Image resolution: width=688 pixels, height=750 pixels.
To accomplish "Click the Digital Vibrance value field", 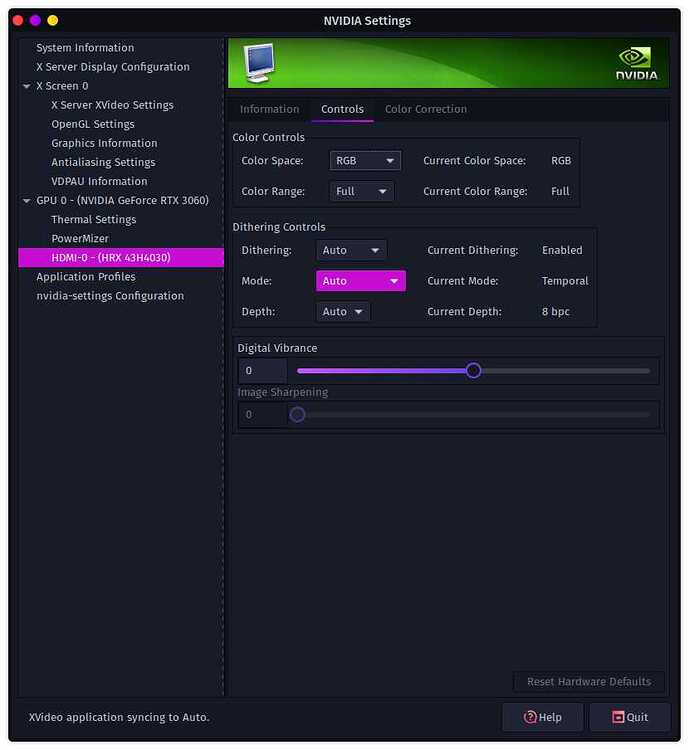I will pyautogui.click(x=262, y=371).
